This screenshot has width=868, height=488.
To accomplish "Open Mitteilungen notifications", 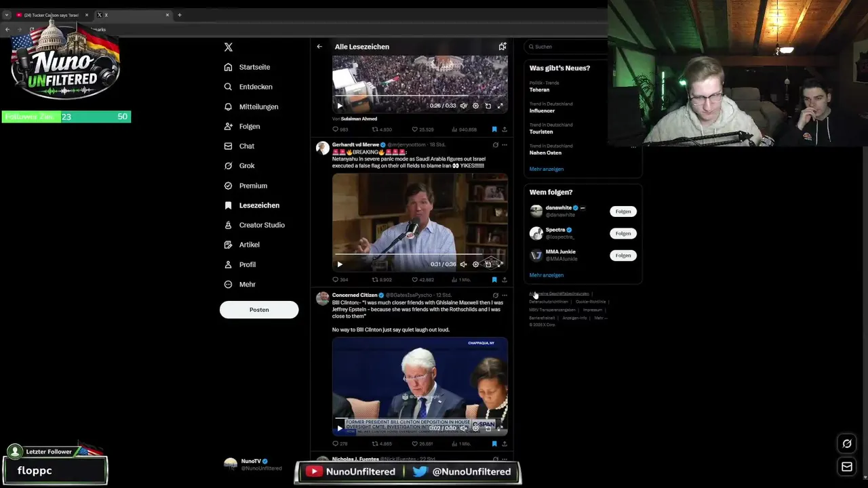I will click(x=251, y=106).
